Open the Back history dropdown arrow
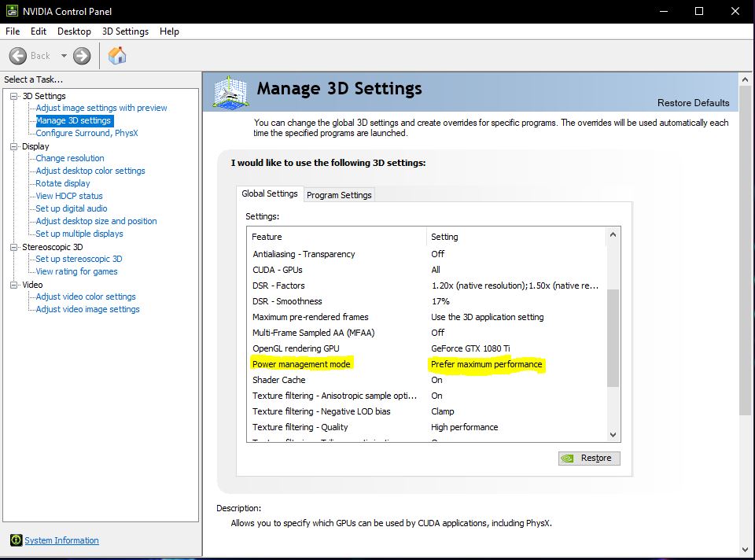The width and height of the screenshot is (755, 560). (64, 56)
